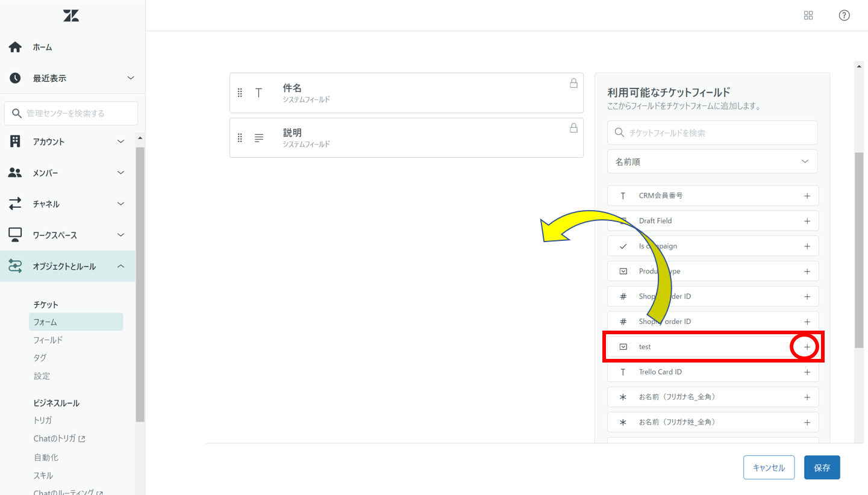Click the キャンセル button
The image size is (868, 495).
pos(769,468)
